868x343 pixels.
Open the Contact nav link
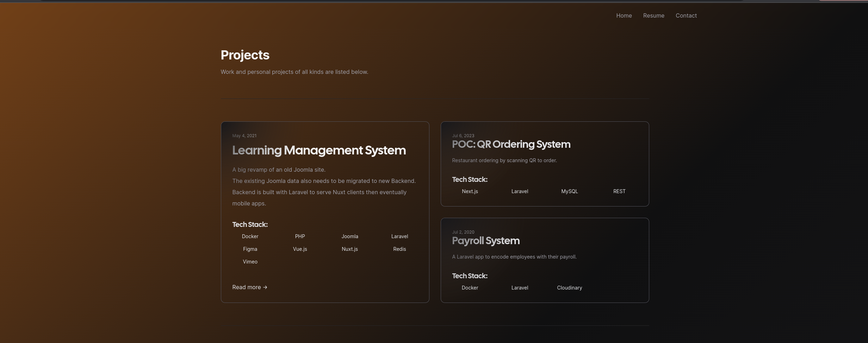click(686, 15)
